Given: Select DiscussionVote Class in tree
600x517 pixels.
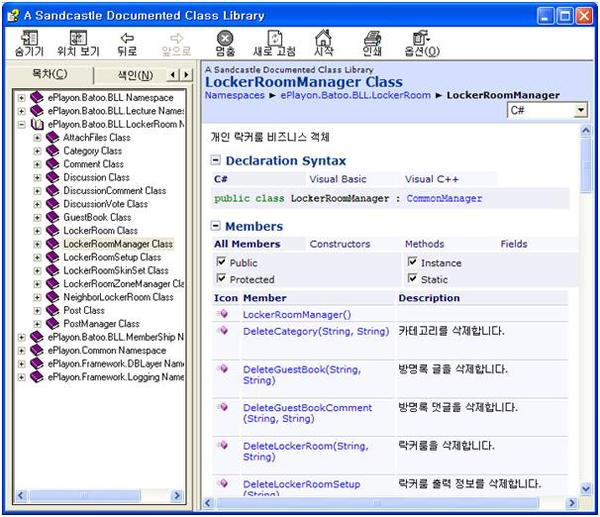Looking at the screenshot, I should coord(106,204).
